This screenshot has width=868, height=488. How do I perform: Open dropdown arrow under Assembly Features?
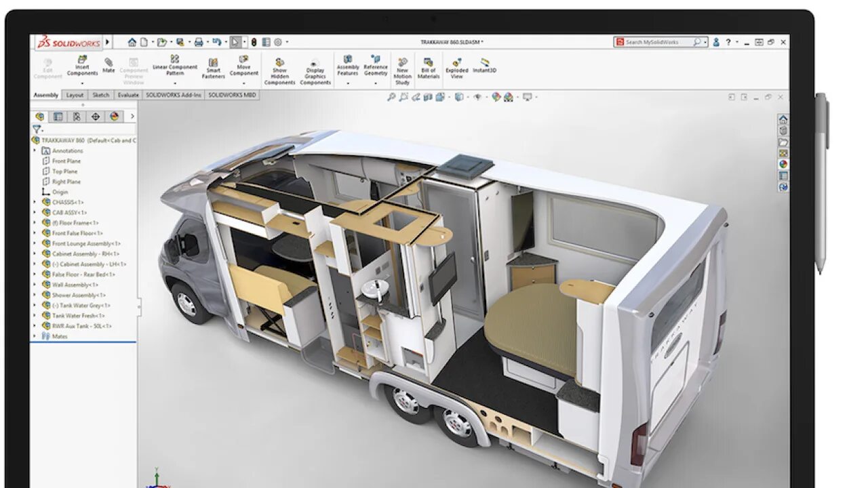tap(348, 83)
